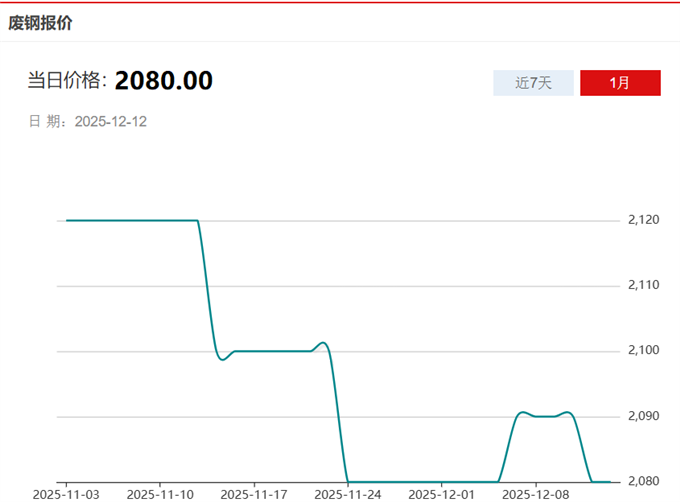Click the 2025-12-01 x-axis date label

tap(441, 494)
